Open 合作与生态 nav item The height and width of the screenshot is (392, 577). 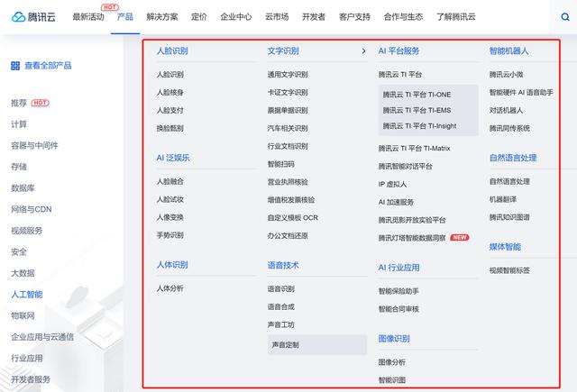pyautogui.click(x=403, y=17)
